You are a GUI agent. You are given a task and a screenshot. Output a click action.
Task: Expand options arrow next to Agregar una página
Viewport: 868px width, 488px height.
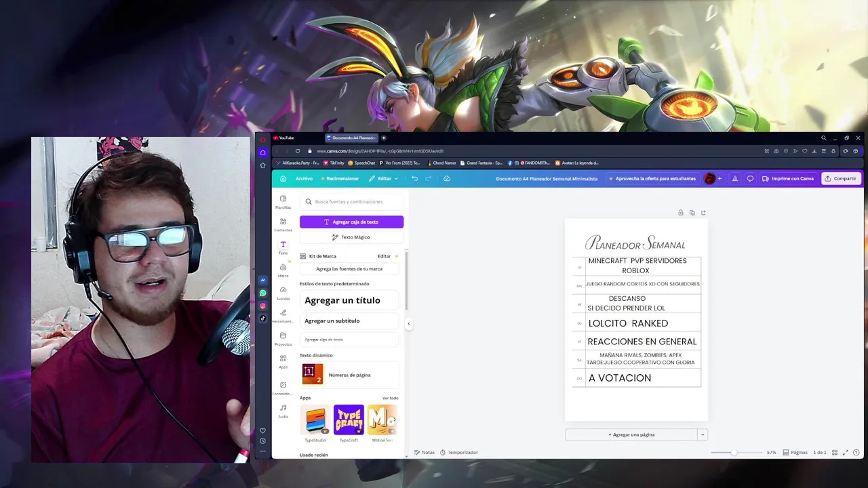703,434
